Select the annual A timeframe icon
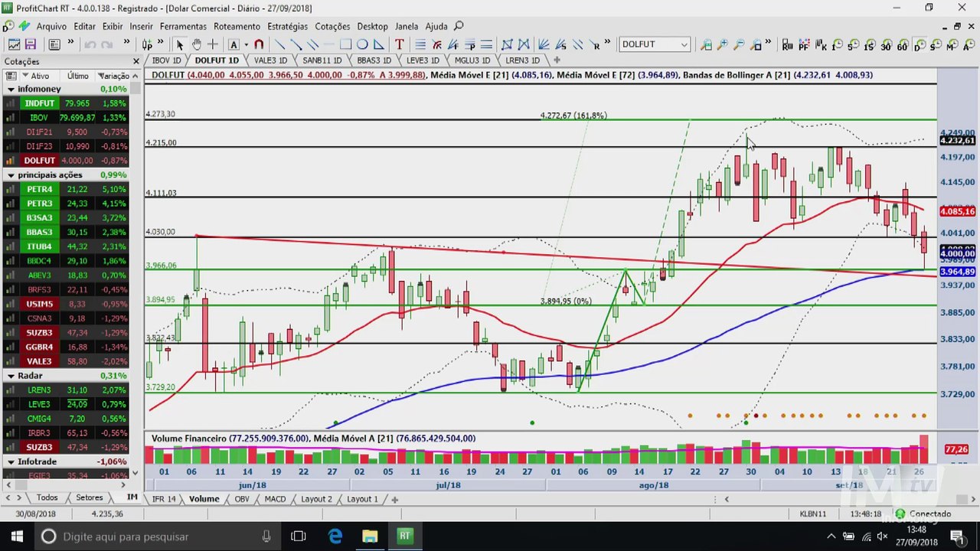Screen dimensions: 980x551 [x=969, y=44]
